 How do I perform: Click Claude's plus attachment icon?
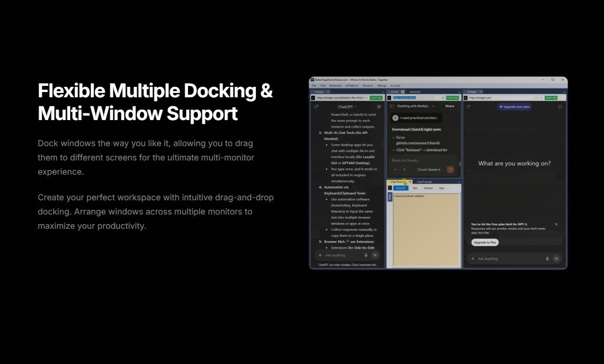click(x=395, y=169)
